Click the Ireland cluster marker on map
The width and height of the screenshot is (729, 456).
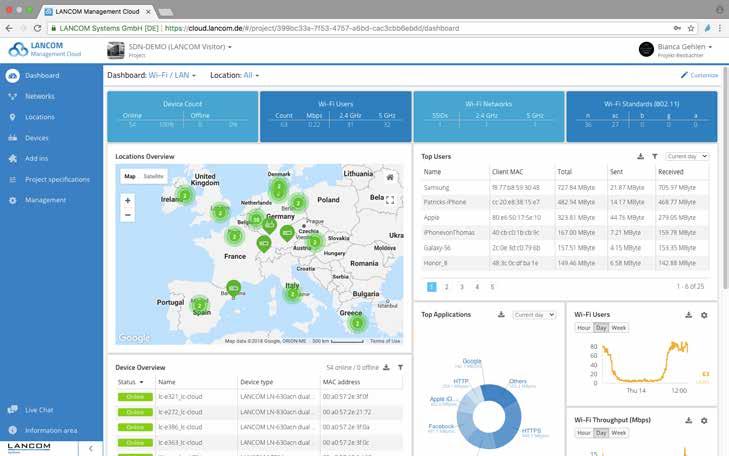click(x=185, y=195)
